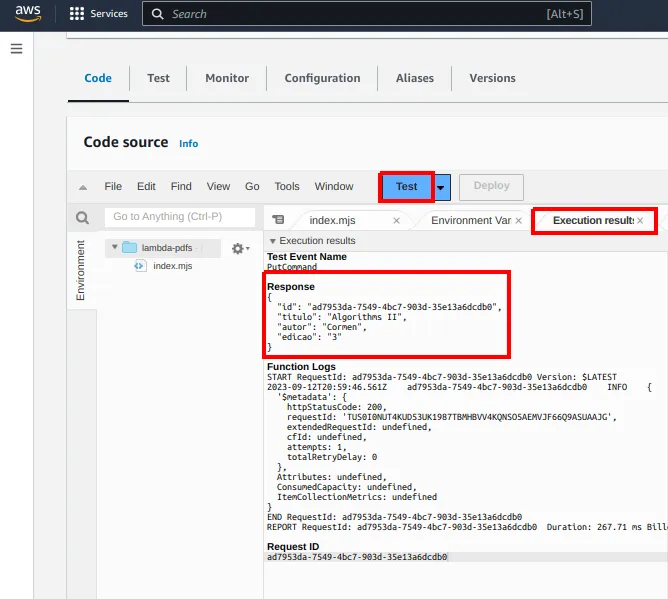Select the lambda-pdfs folder

click(x=167, y=248)
